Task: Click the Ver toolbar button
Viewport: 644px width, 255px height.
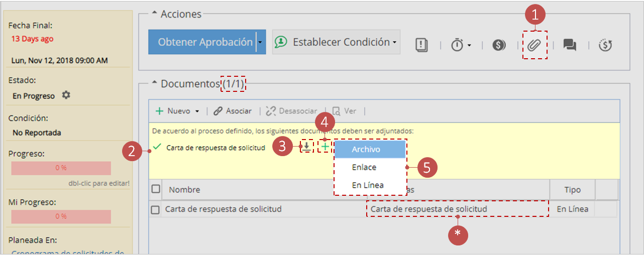Action: coord(344,111)
